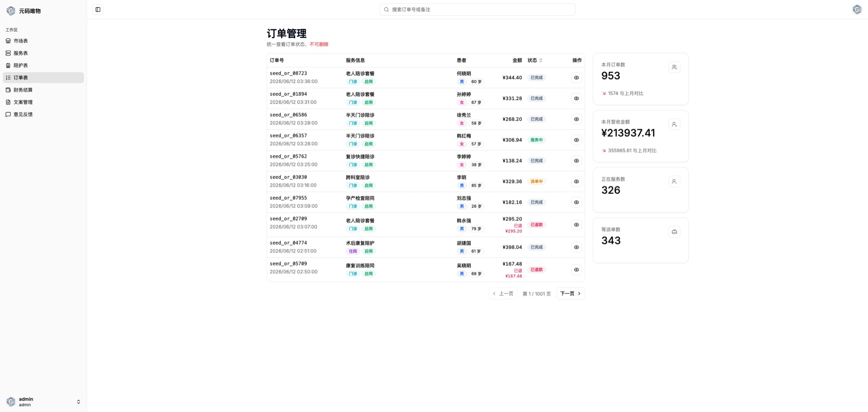Viewport: 868px width, 412px height.
Task: View order seed_or_05762 via eye icon
Action: tap(576, 161)
